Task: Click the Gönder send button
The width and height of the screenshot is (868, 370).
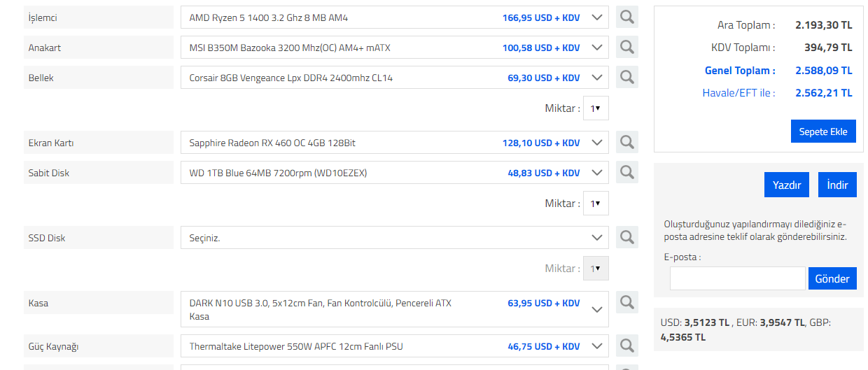Action: (832, 278)
